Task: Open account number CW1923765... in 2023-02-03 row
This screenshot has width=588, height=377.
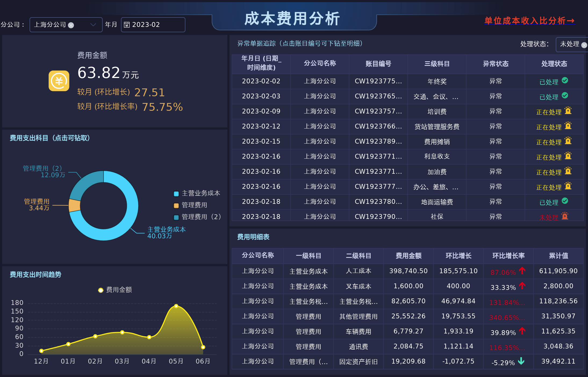Action: pyautogui.click(x=378, y=96)
